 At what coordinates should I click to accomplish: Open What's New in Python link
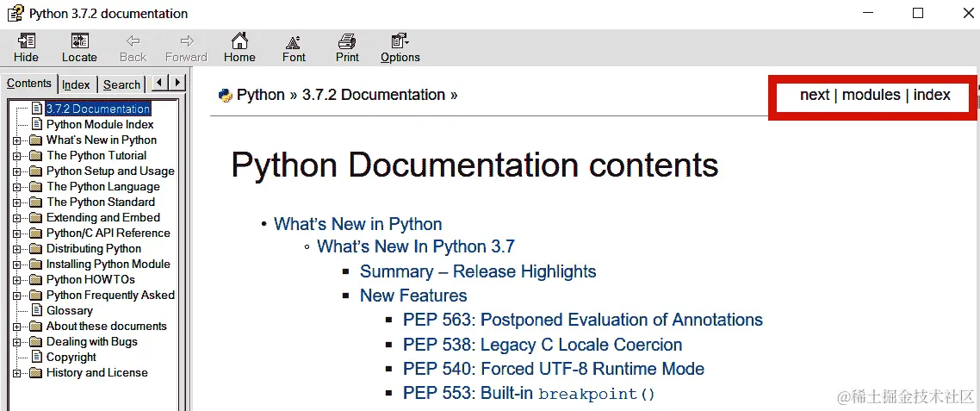(x=357, y=224)
